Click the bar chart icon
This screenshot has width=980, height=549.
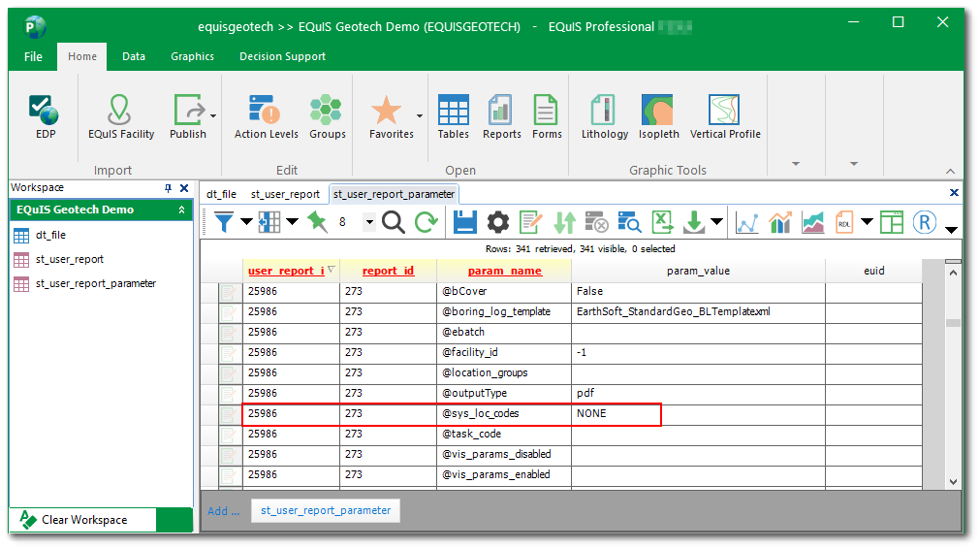[780, 222]
